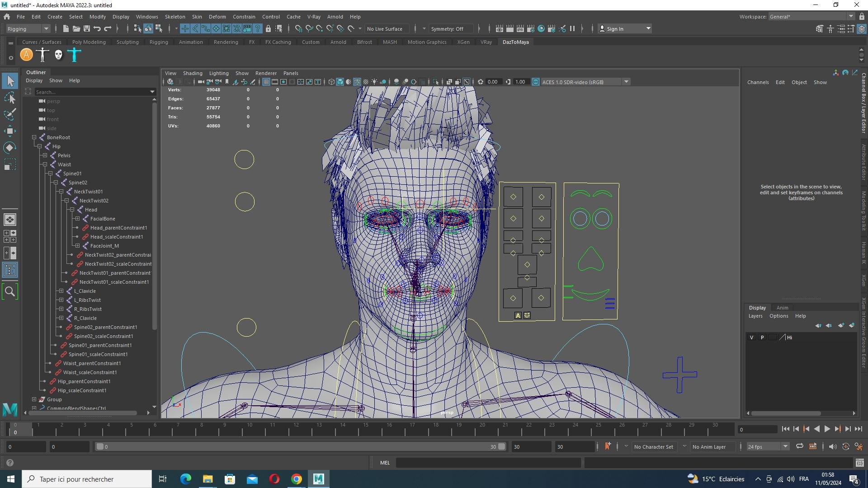Screen dimensions: 868x488
Task: Click the save scene icon
Action: pos(86,28)
